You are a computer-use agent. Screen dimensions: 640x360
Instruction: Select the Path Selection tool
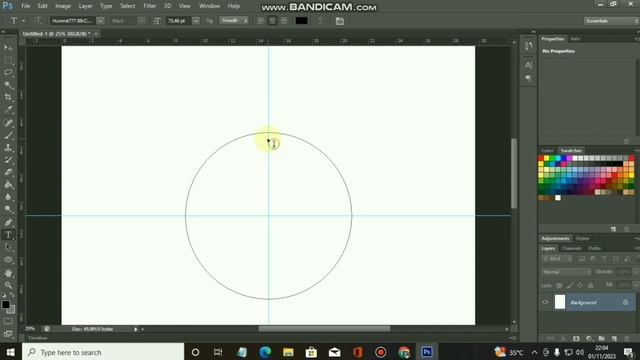click(8, 247)
